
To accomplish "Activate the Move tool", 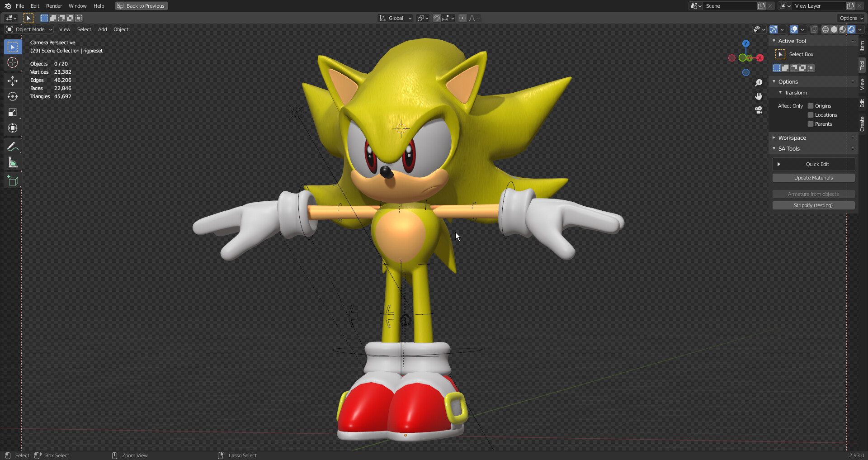I will pos(13,81).
